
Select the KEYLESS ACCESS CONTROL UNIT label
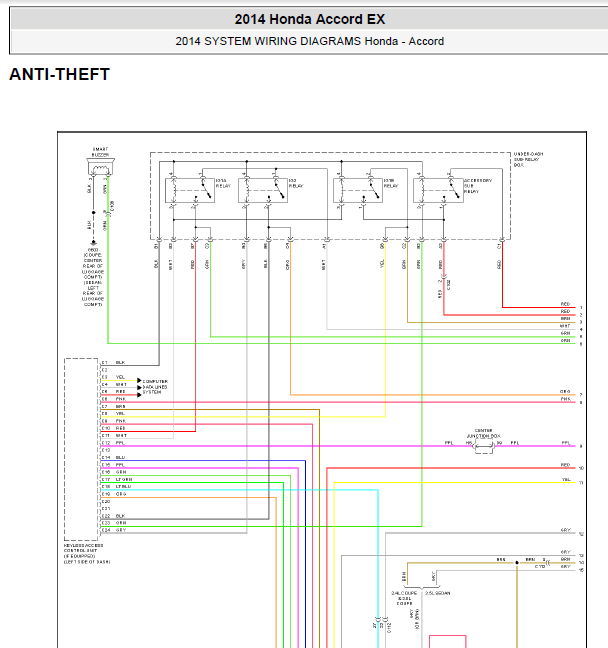click(x=87, y=554)
